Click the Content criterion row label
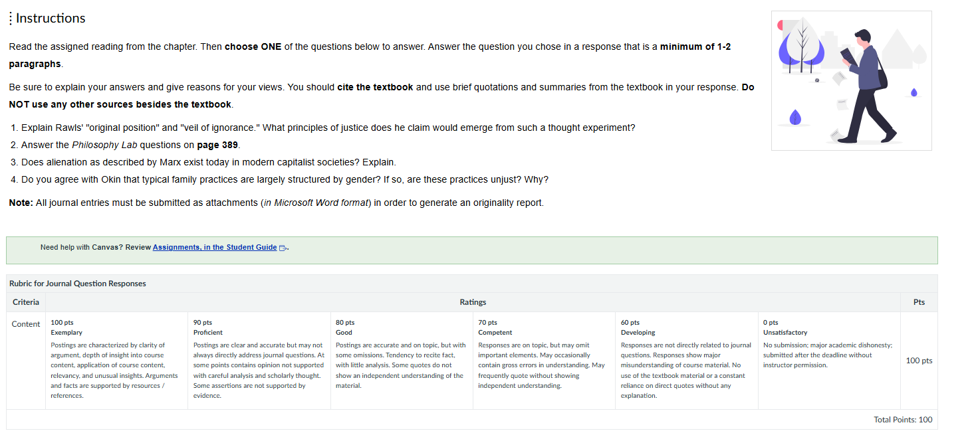 tap(26, 324)
